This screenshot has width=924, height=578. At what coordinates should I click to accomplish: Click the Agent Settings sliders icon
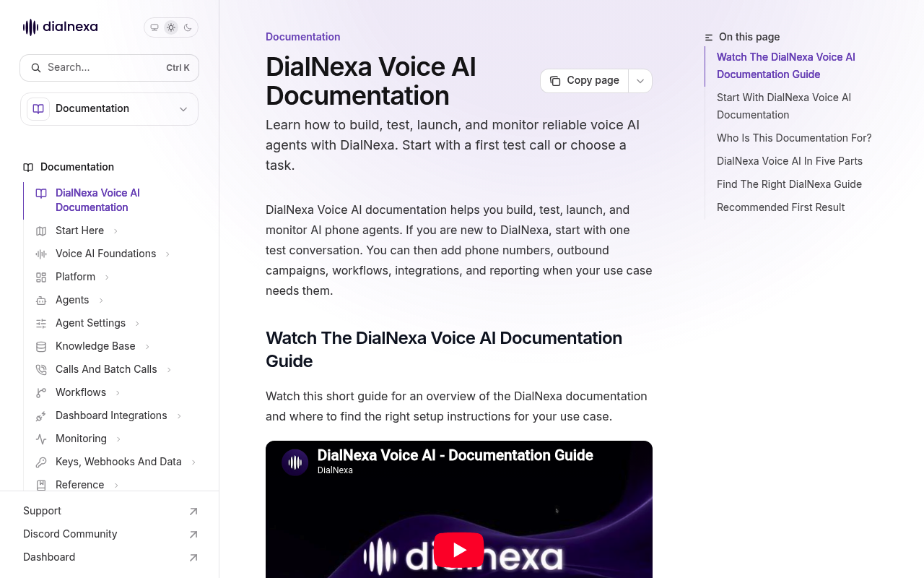pyautogui.click(x=41, y=323)
